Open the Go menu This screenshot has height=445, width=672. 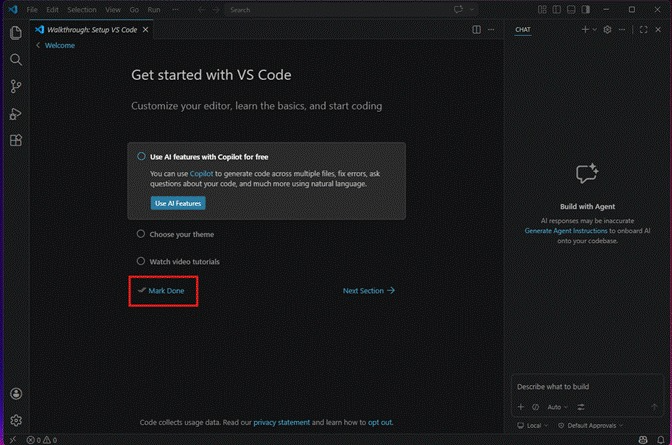[x=134, y=9]
